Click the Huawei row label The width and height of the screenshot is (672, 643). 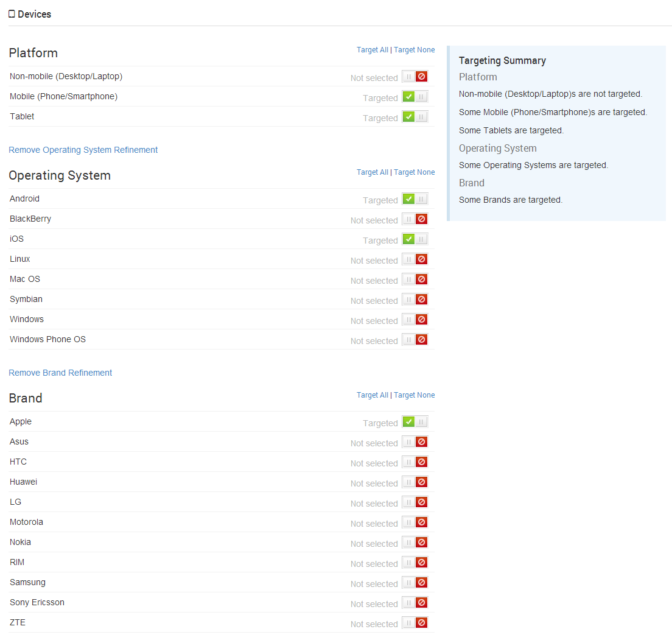23,482
